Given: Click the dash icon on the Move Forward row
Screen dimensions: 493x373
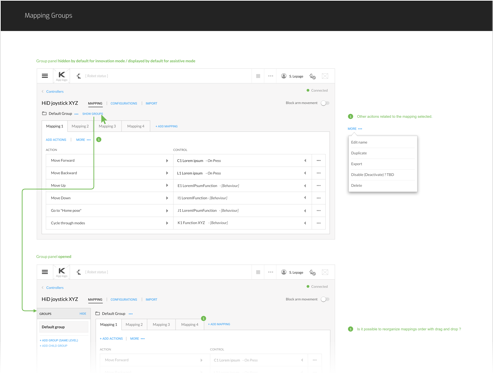Looking at the screenshot, I should point(319,161).
